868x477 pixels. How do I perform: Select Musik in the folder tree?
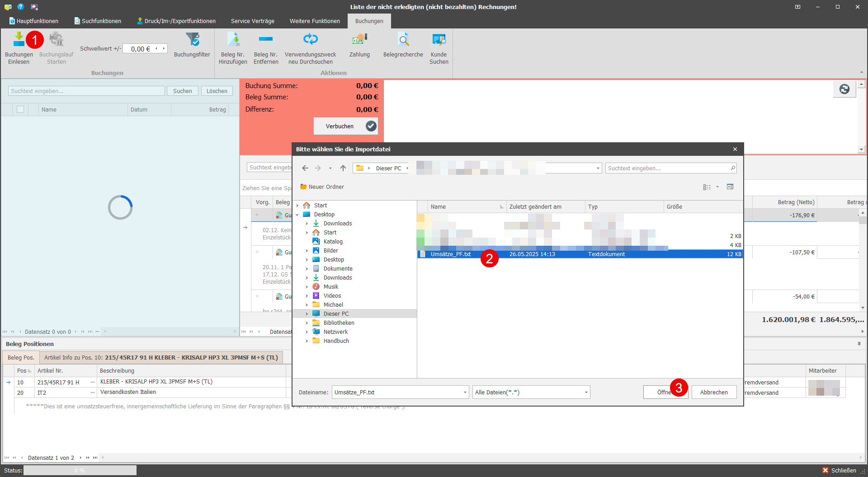330,287
